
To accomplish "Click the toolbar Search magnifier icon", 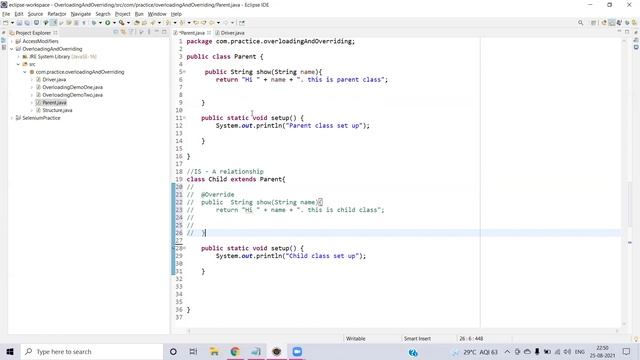I will 580,23.
